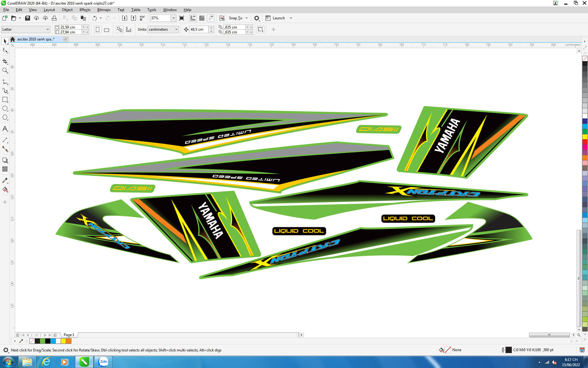Select the Pick tool in the toolbox

[5, 41]
